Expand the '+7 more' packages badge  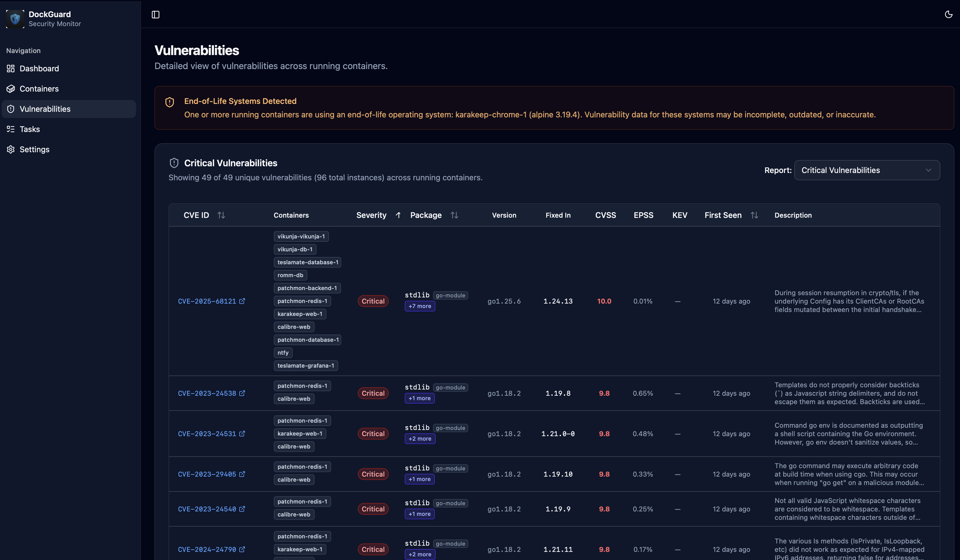click(419, 306)
